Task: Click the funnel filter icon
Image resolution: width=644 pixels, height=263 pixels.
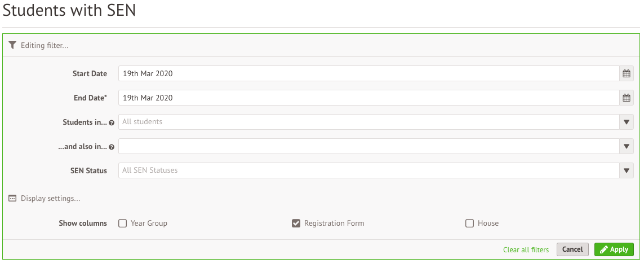Action: [12, 45]
